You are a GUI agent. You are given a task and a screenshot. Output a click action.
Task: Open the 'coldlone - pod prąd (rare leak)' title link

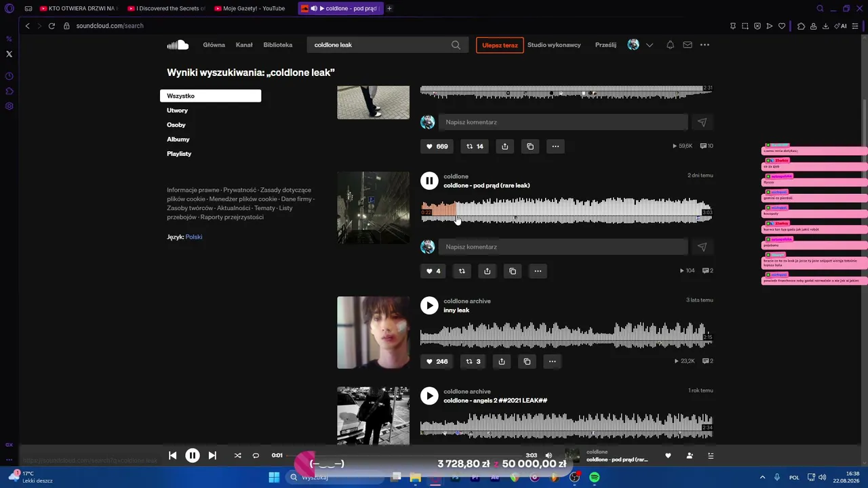pos(487,186)
